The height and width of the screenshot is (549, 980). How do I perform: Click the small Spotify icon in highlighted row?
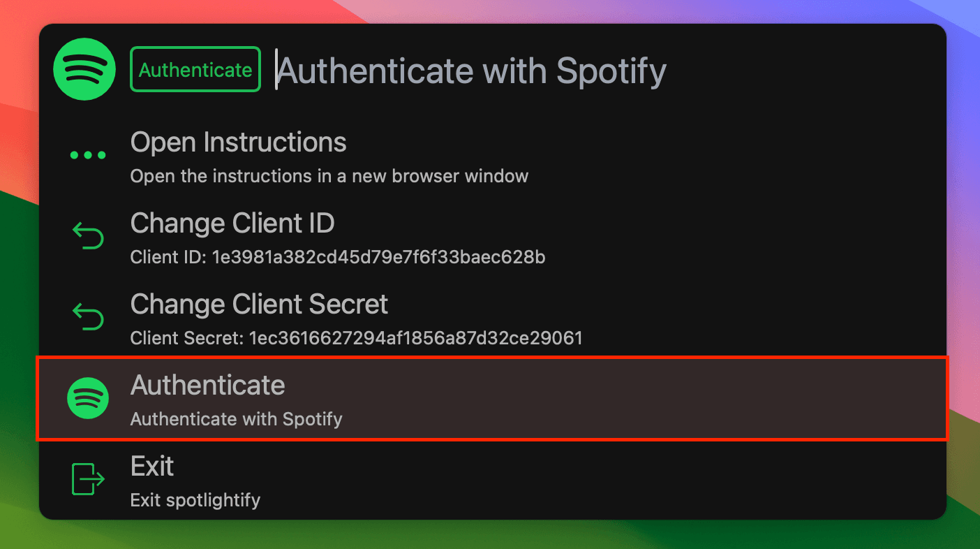[x=88, y=398]
